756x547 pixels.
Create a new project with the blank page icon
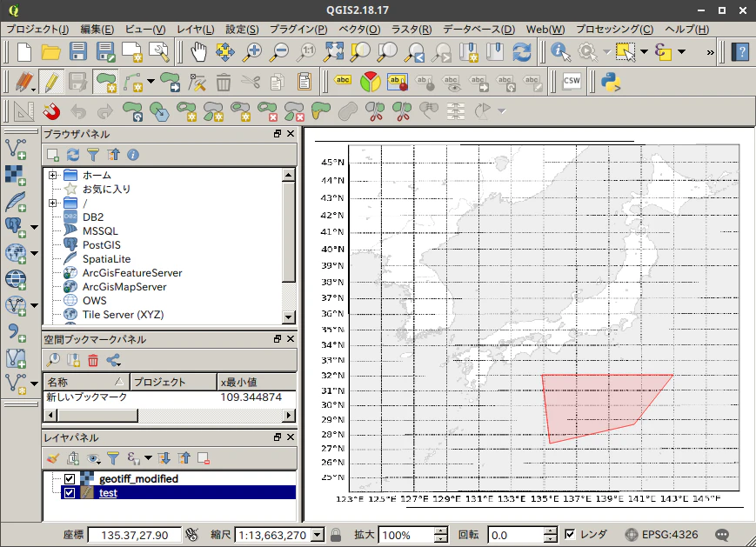pyautogui.click(x=24, y=51)
